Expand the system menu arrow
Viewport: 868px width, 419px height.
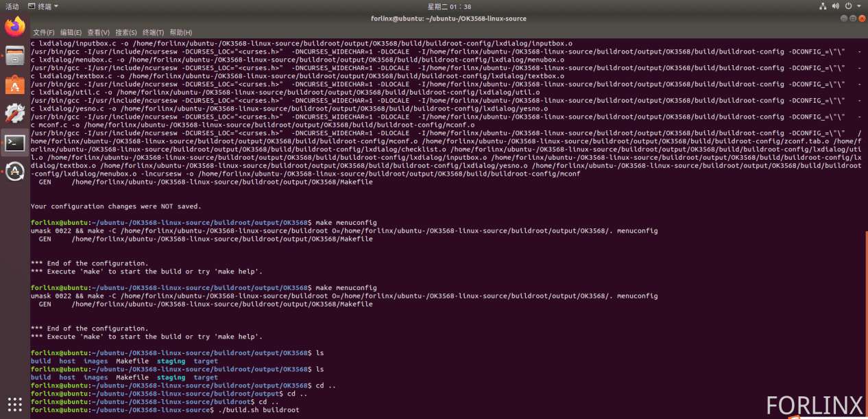pyautogui.click(x=860, y=6)
